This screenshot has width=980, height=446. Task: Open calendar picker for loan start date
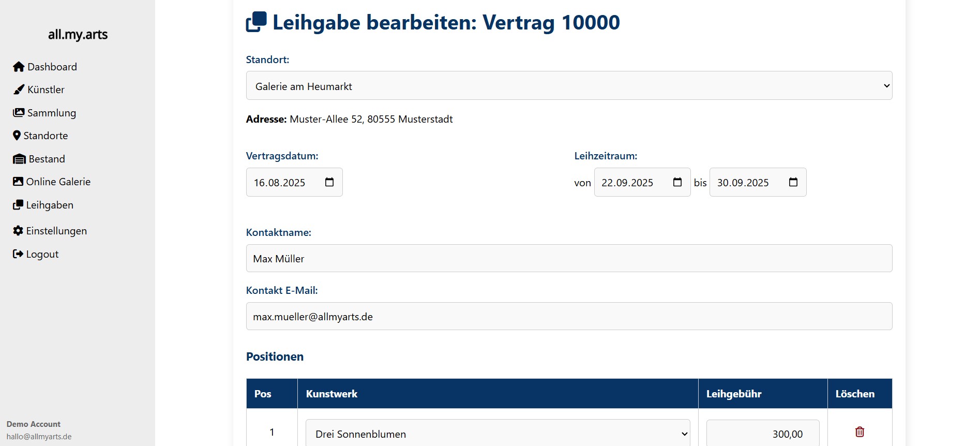(677, 182)
